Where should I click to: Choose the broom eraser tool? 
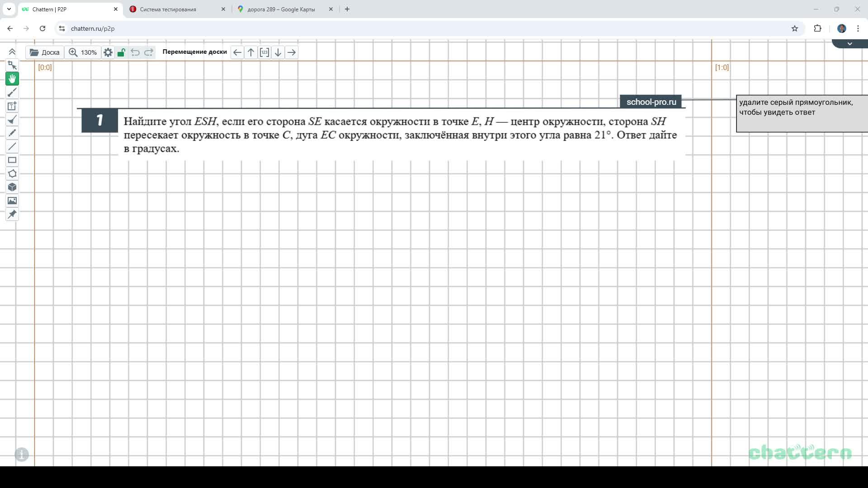coord(12,120)
